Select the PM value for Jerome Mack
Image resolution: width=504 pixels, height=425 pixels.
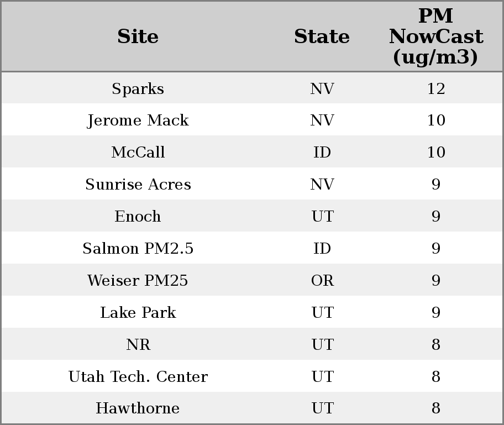(435, 120)
